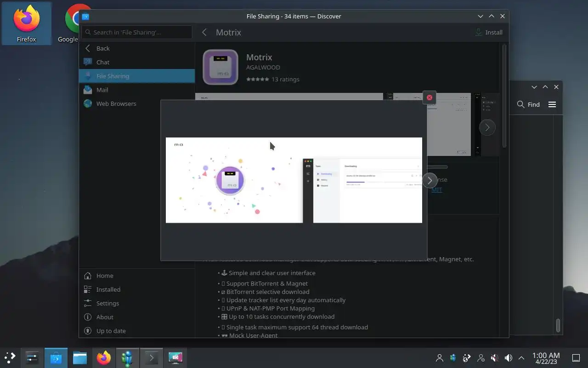This screenshot has width=588, height=368.
Task: Click Find in the background window
Action: tap(528, 104)
